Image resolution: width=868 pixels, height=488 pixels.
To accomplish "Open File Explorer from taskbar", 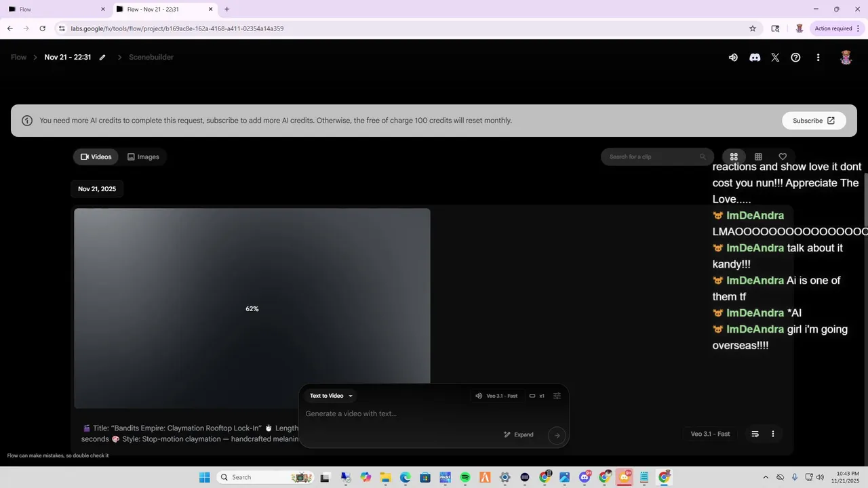I will pyautogui.click(x=385, y=477).
